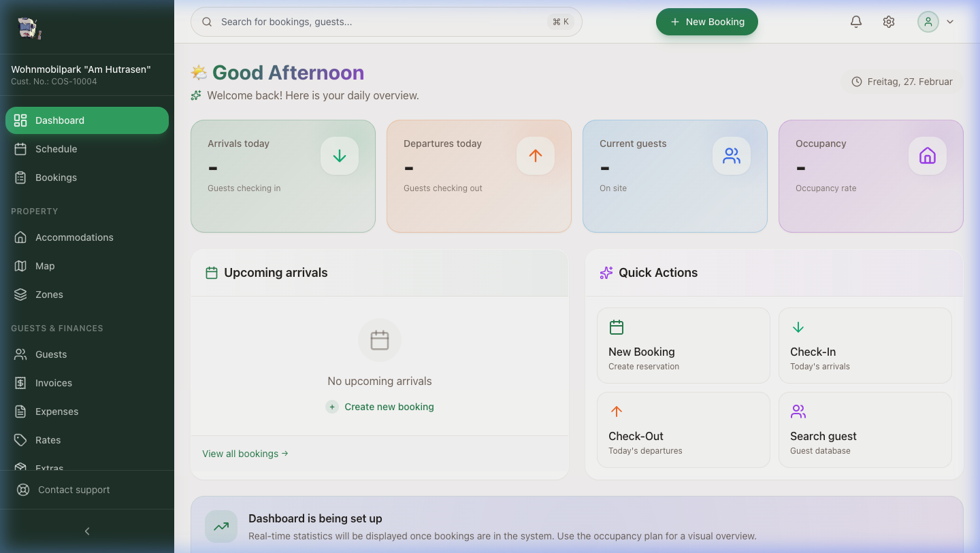The width and height of the screenshot is (980, 553).
Task: Click the purple Occupancy house icon
Action: [x=928, y=156]
